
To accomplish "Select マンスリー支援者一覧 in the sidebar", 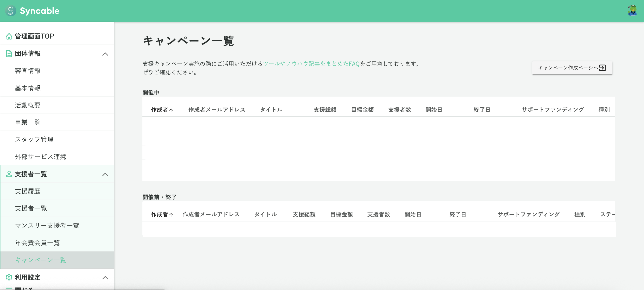I will tap(47, 225).
